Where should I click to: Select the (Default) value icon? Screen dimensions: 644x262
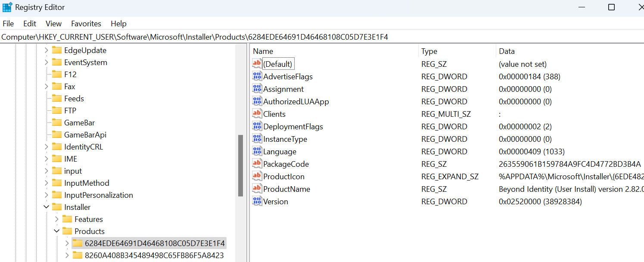[257, 64]
